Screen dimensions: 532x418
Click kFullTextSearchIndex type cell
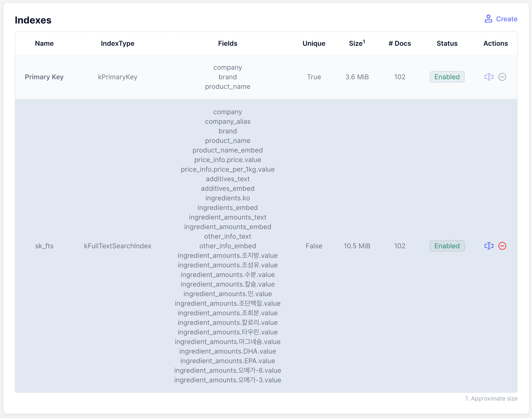click(x=117, y=246)
